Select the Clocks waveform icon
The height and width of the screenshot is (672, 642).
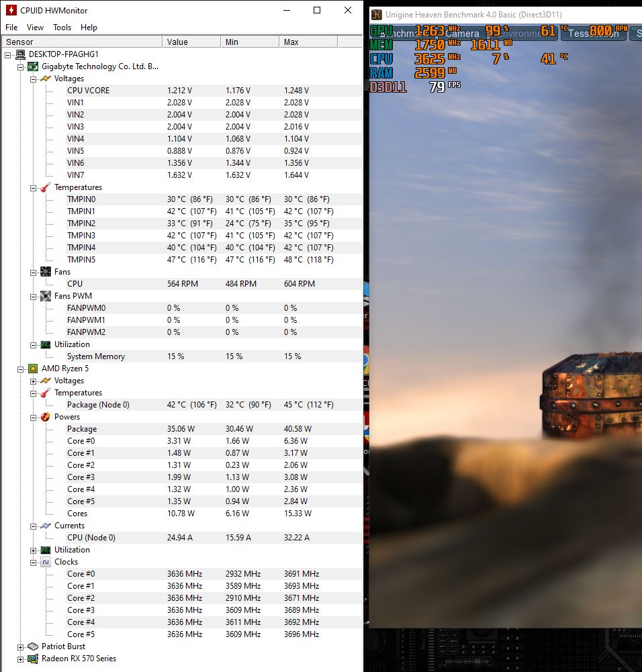pos(45,561)
